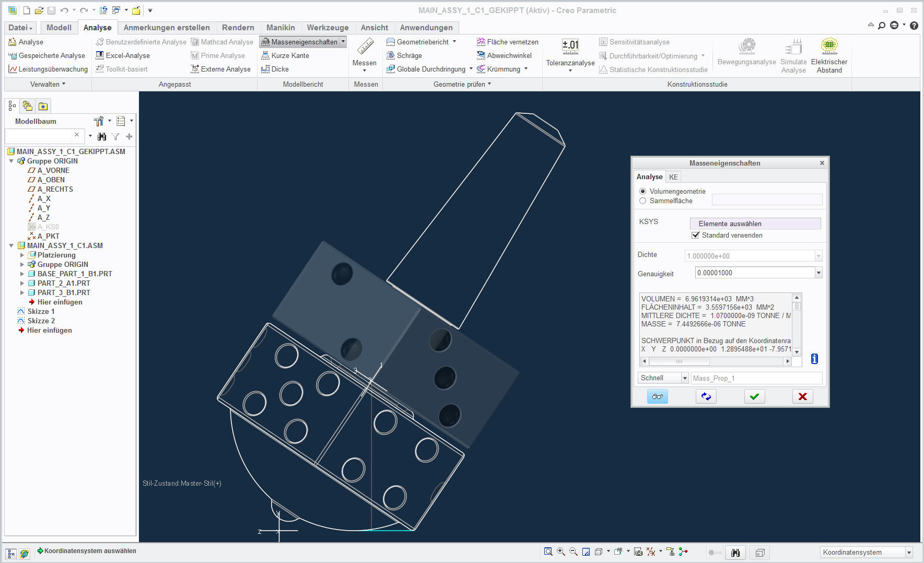This screenshot has height=563, width=924.
Task: Open the Rendern ribbon tab
Action: tap(238, 28)
